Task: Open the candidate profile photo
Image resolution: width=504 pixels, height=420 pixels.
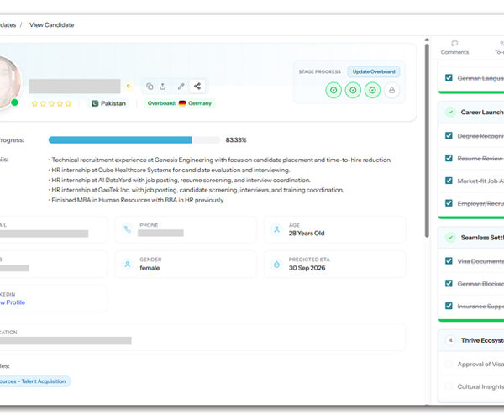Action: click(x=9, y=82)
